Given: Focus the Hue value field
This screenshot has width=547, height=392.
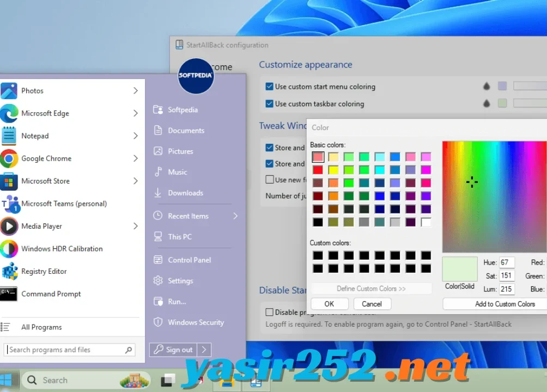Looking at the screenshot, I should [x=507, y=262].
